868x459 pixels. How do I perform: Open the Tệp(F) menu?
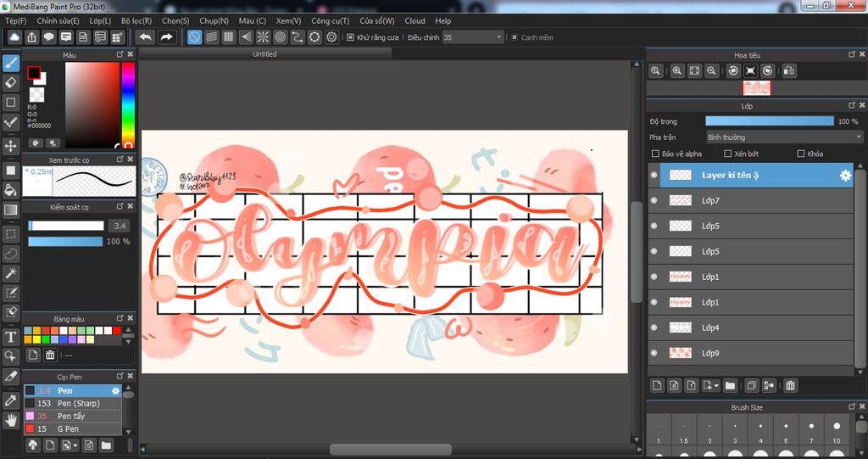[x=16, y=20]
